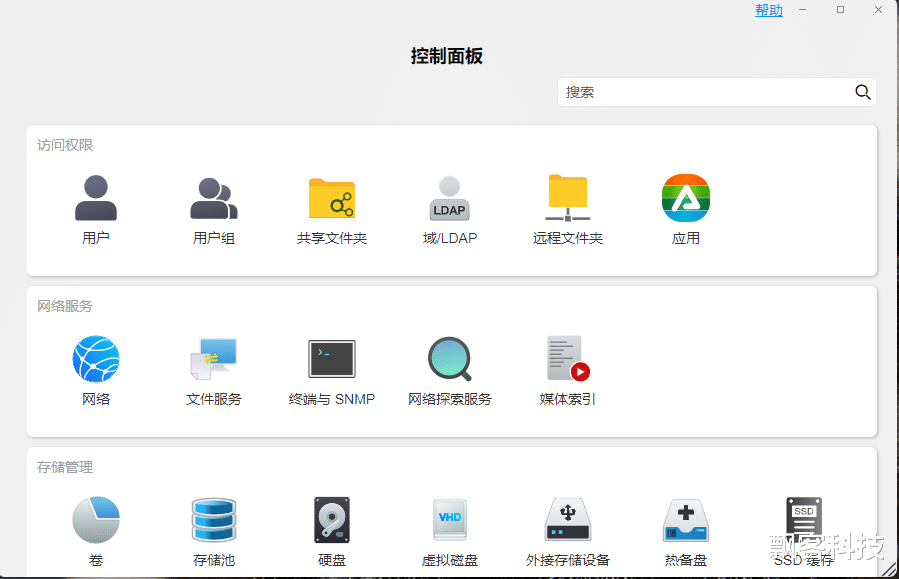打开"硬盘"管理页面
Image resolution: width=899 pixels, height=579 pixels.
[x=331, y=520]
